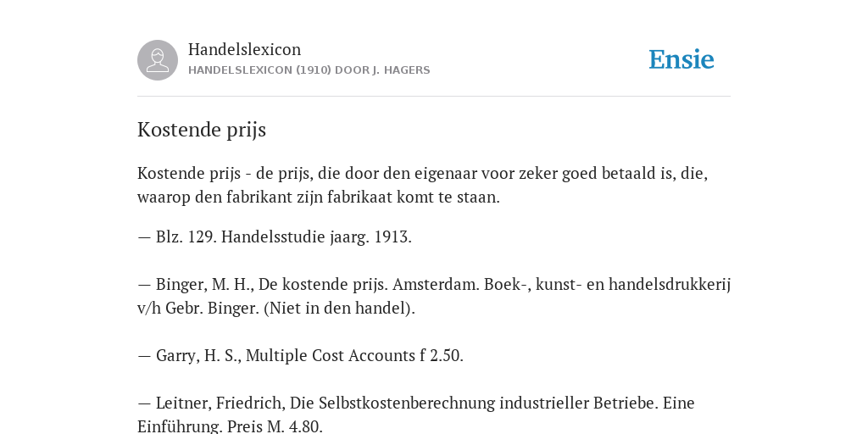Click the Handelslexicon author name

[x=245, y=49]
